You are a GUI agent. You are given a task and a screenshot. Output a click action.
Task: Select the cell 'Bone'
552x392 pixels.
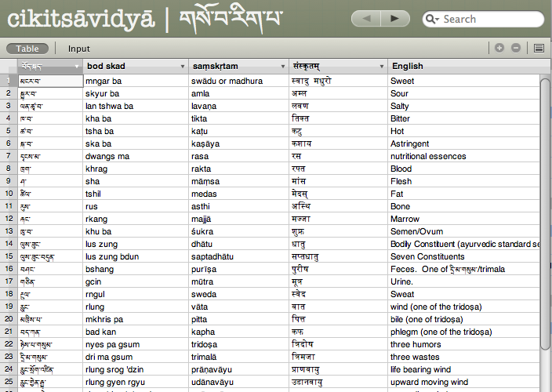(463, 206)
